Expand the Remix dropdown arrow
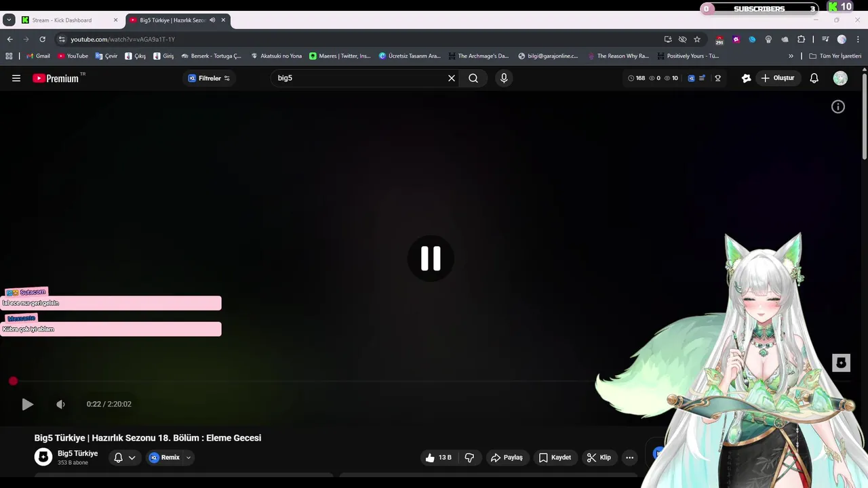868x488 pixels. 189,457
